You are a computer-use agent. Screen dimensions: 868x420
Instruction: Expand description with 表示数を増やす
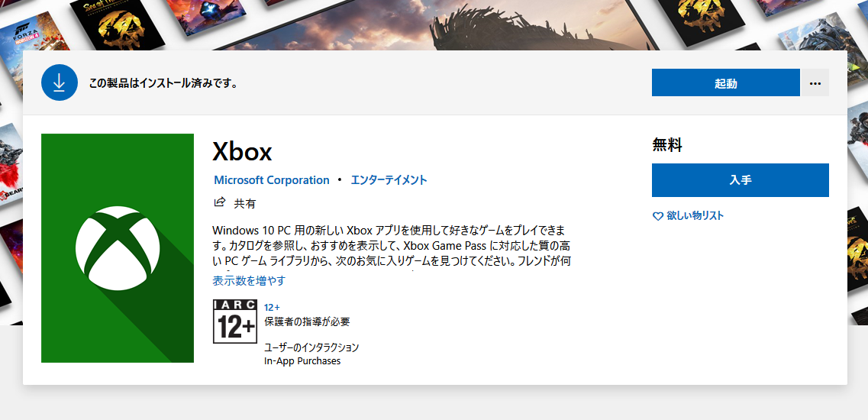tap(249, 281)
